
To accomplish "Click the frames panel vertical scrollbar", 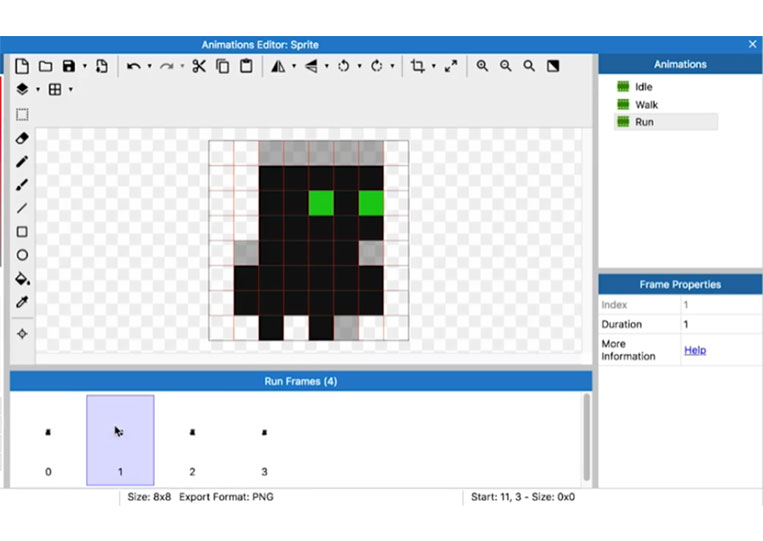I will click(x=586, y=437).
